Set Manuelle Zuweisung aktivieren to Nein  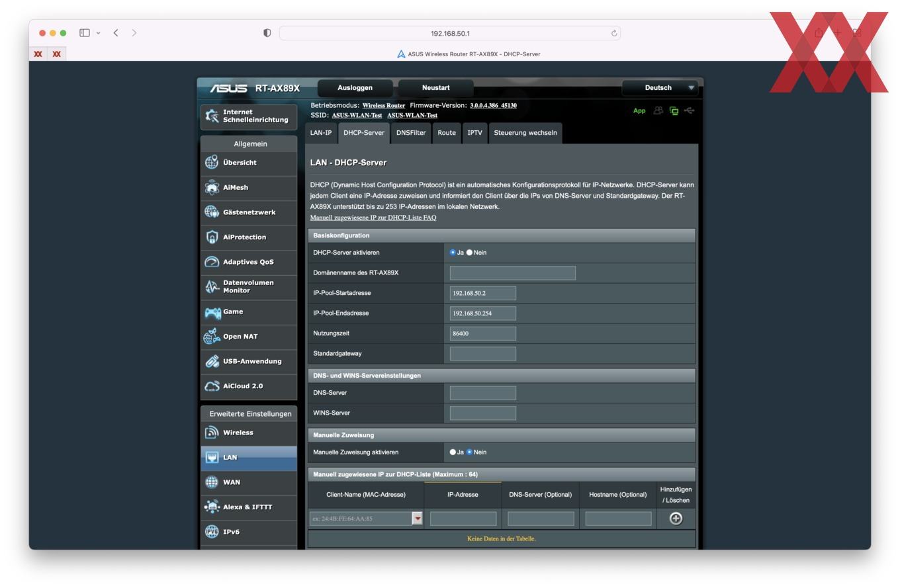tap(470, 452)
